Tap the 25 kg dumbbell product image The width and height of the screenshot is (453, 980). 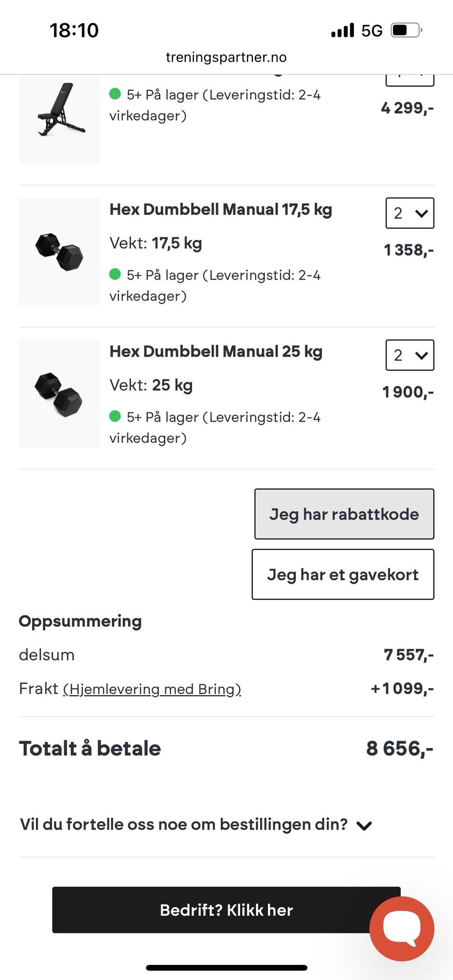tap(59, 394)
